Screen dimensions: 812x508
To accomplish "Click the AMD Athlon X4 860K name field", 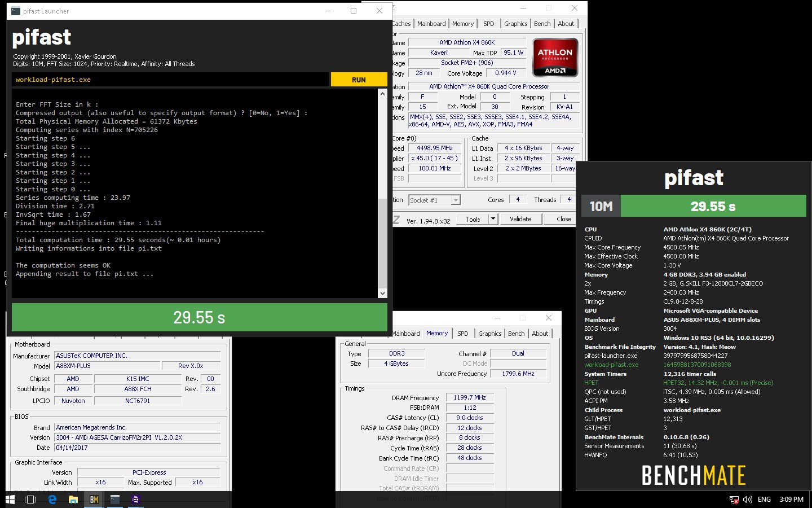I will tap(467, 42).
